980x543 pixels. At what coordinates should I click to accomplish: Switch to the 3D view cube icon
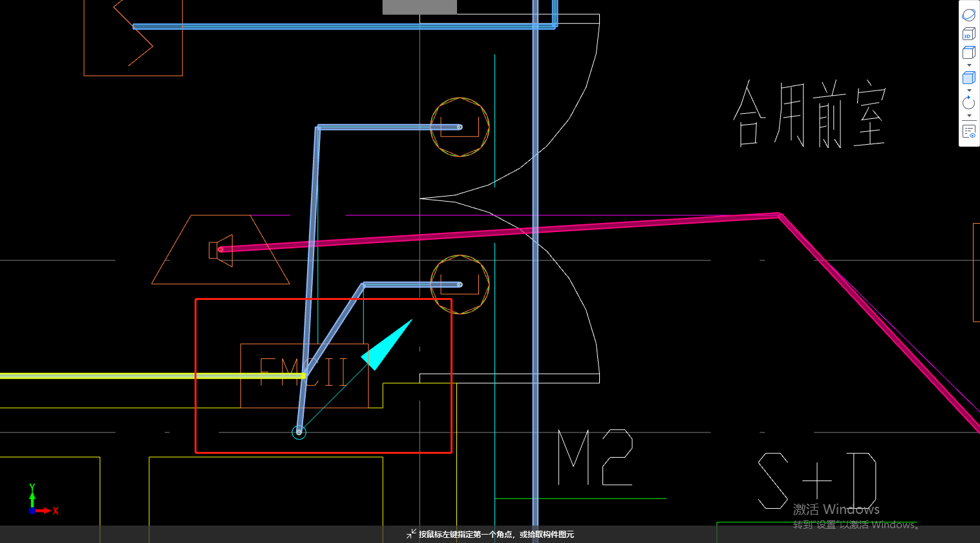click(968, 34)
